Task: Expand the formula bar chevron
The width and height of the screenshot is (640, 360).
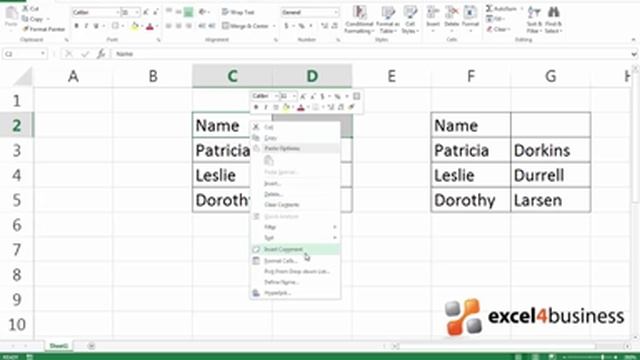Action: 633,54
